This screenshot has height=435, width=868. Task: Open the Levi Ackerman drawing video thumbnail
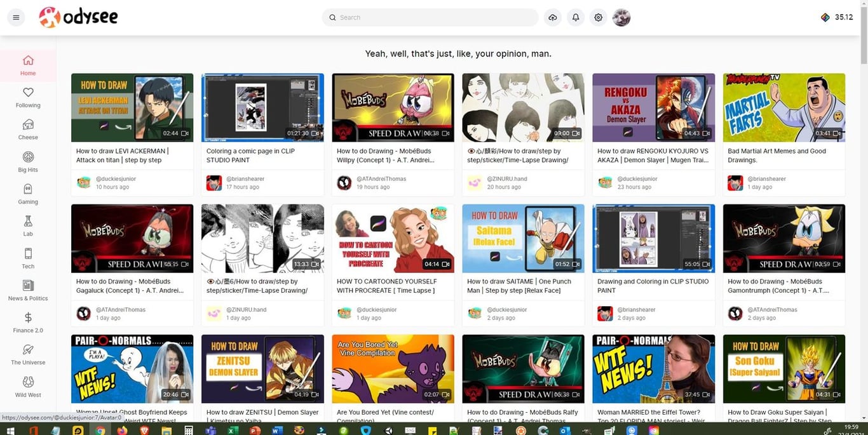pyautogui.click(x=132, y=107)
